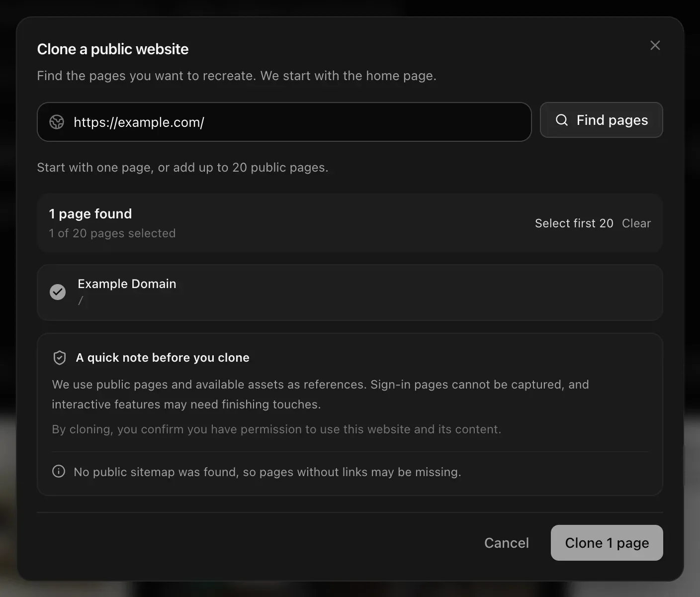Click the 'By cloning, you confirm' permission text

(x=276, y=429)
